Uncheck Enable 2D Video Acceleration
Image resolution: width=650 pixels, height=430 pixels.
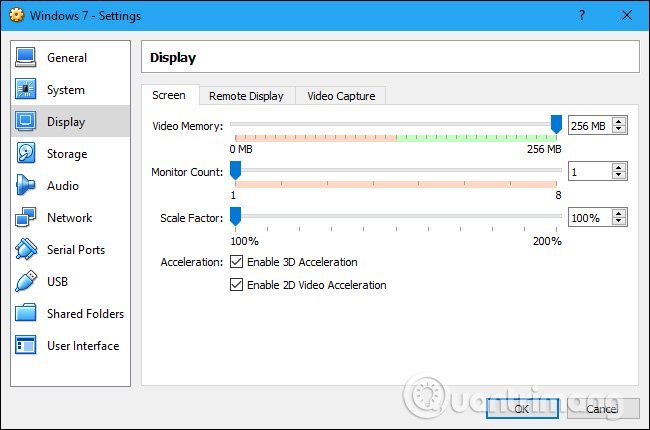tap(236, 285)
